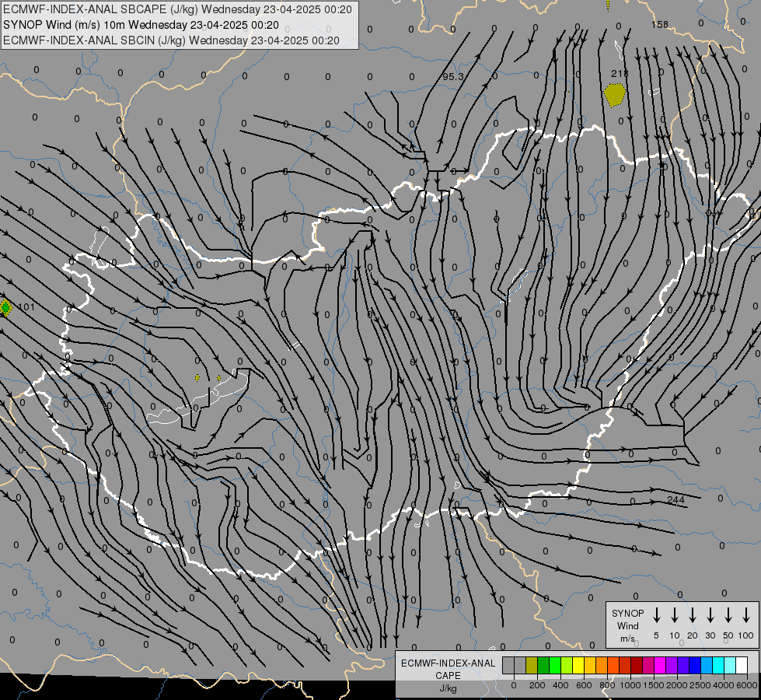Click the 6000 tick label on CAPE scale
This screenshot has width=761, height=700.
tap(747, 685)
